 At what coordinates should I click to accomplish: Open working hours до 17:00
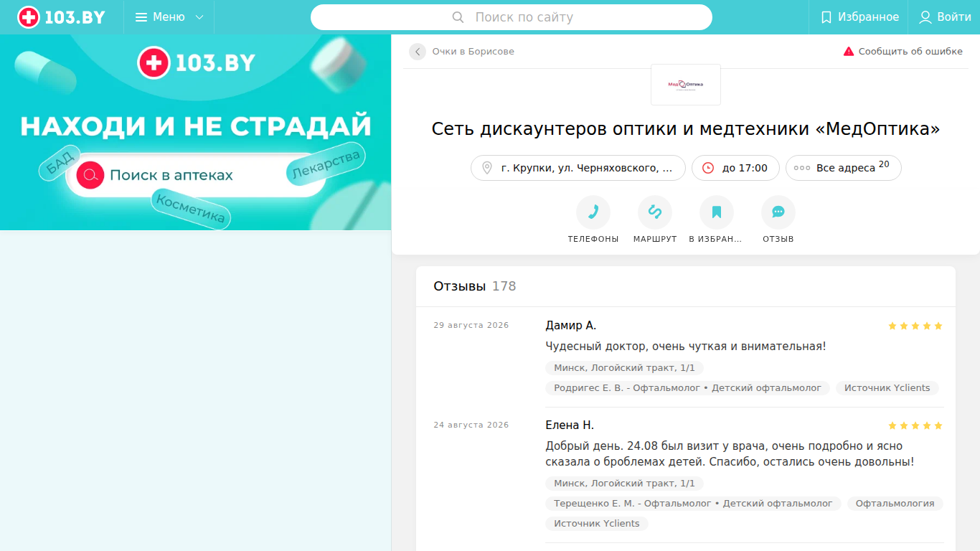[x=735, y=168]
